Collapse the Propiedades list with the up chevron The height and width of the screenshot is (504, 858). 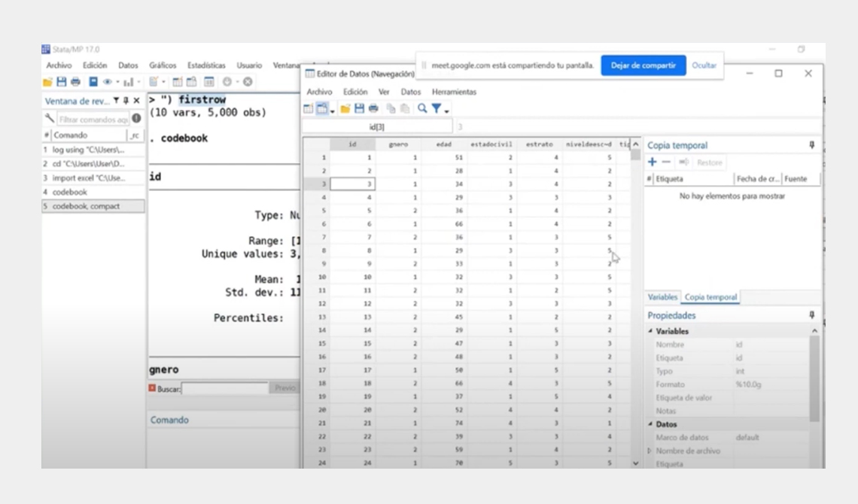click(814, 331)
